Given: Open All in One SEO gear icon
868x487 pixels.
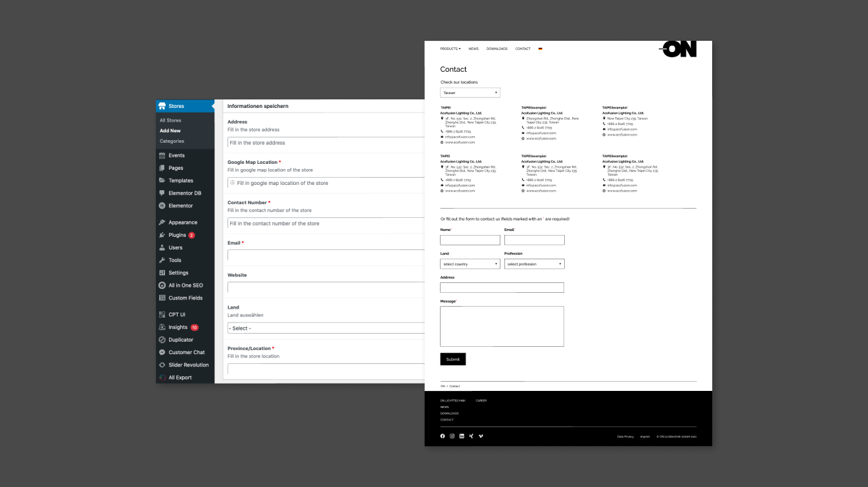Looking at the screenshot, I should pos(162,285).
